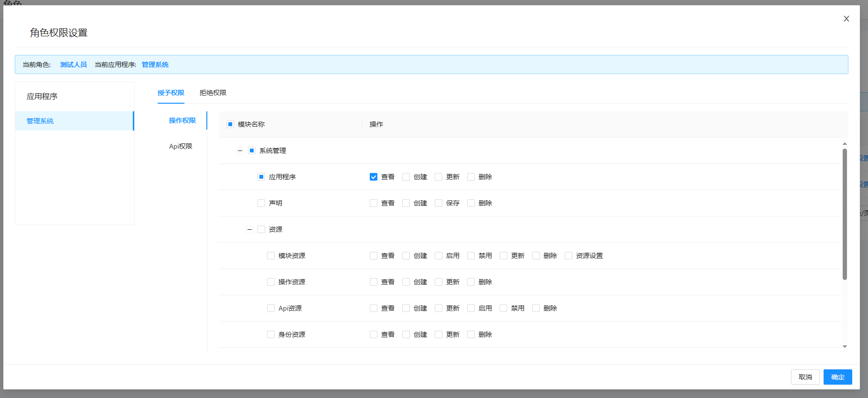Click the 取消 cancel button
Image resolution: width=868 pixels, height=398 pixels.
pos(805,377)
